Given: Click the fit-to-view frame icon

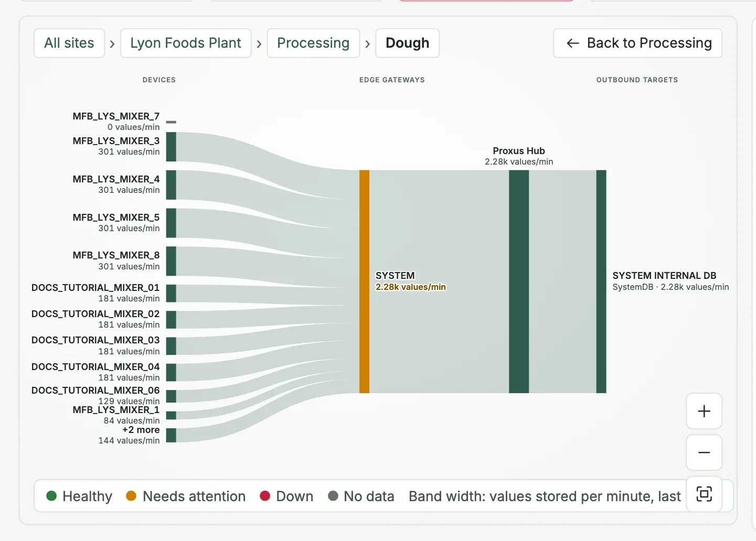Looking at the screenshot, I should 704,494.
